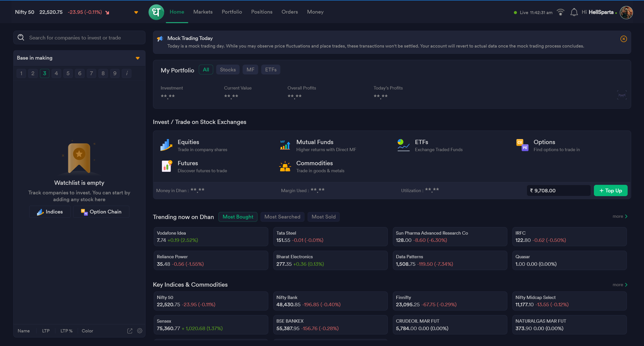Screen dimensions: 644x346
Task: Switch to watchlist number 5
Action: pyautogui.click(x=68, y=73)
